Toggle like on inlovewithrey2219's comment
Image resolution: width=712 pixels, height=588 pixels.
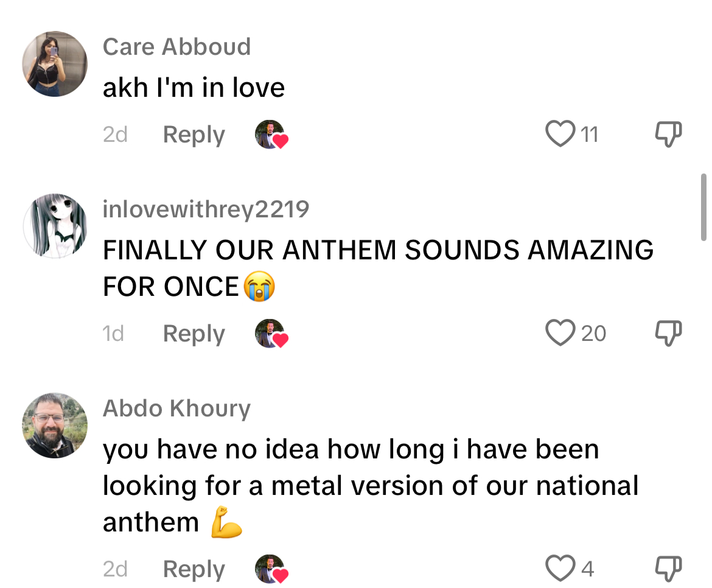pyautogui.click(x=560, y=333)
